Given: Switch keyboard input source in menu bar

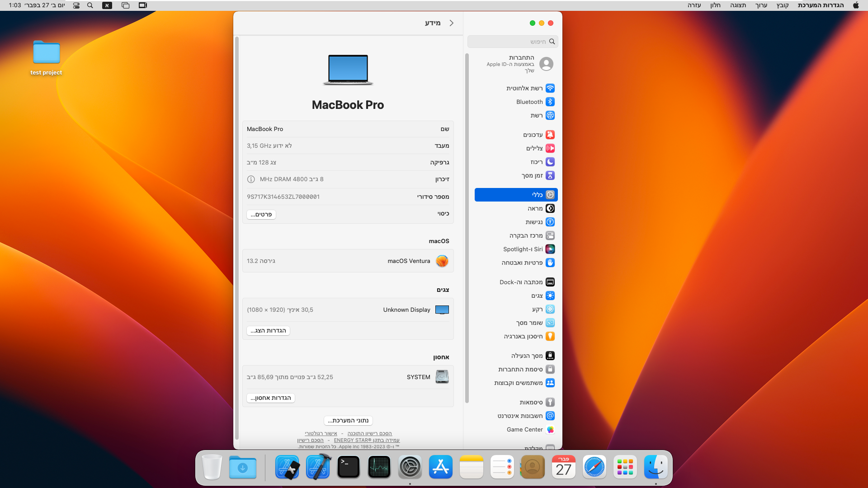Looking at the screenshot, I should [x=107, y=5].
